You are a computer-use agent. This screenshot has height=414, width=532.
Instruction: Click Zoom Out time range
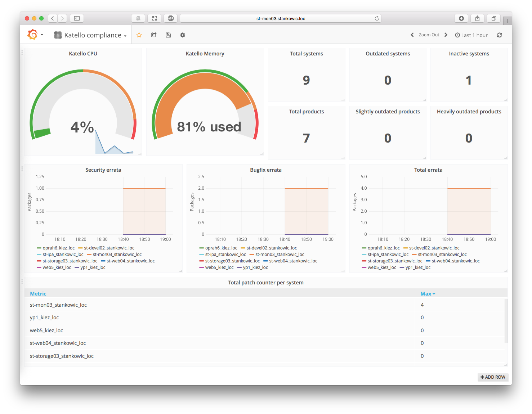(429, 35)
